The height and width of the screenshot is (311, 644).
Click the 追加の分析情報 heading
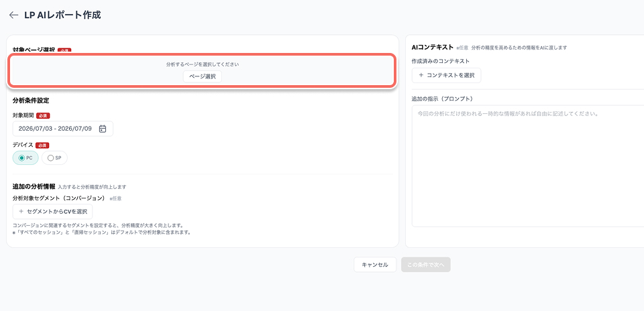coord(34,186)
